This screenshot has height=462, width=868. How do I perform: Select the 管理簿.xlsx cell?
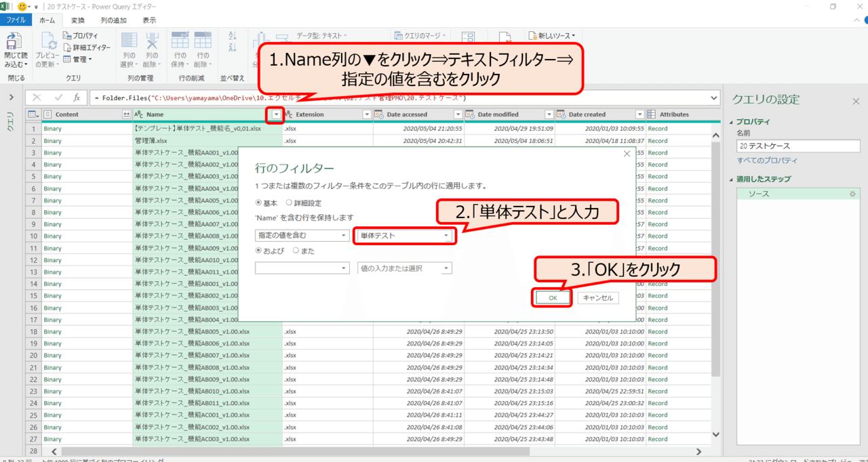coord(208,141)
